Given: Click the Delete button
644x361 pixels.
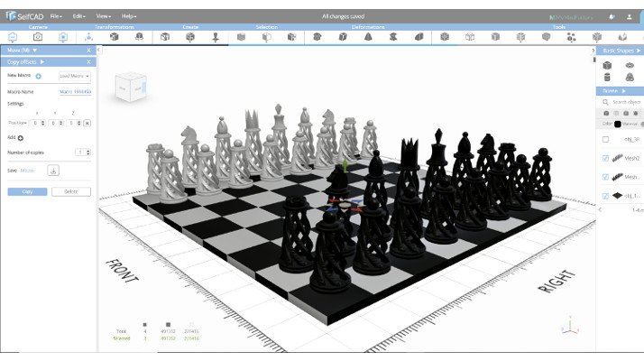Looking at the screenshot, I should (x=71, y=191).
